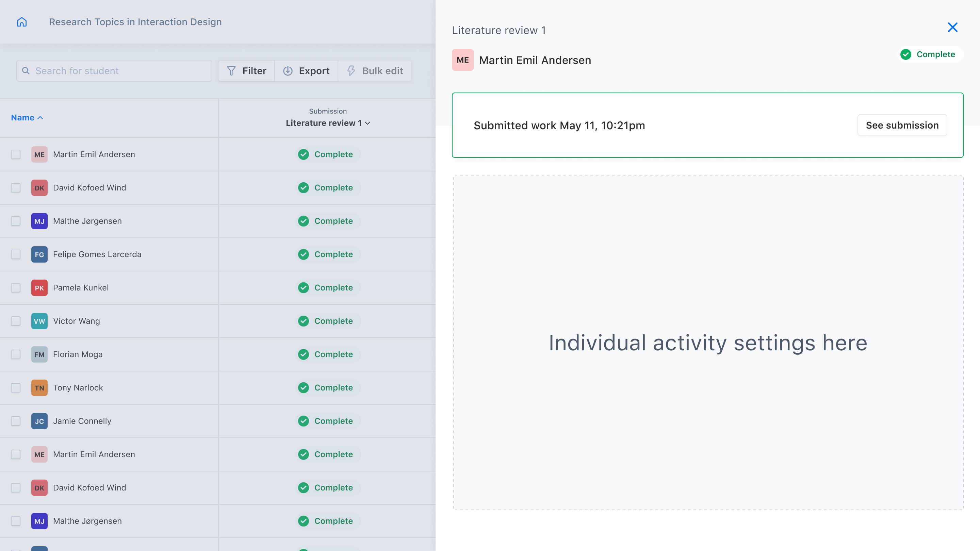
Task: Tick Jamie Connelly checkbox
Action: point(16,421)
